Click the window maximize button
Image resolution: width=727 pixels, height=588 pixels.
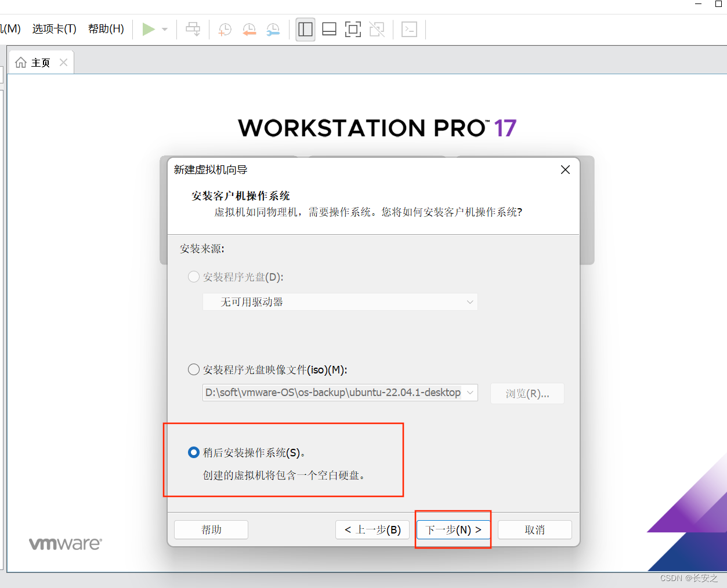click(x=718, y=3)
